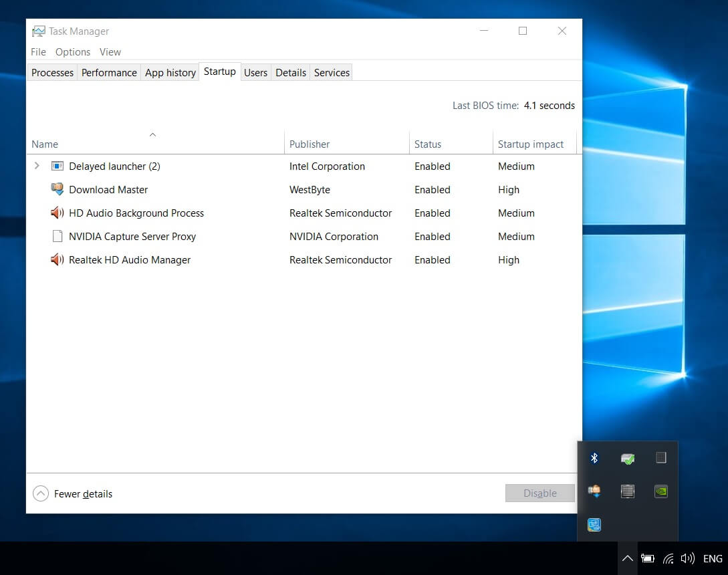Open the battery power status icon
The height and width of the screenshot is (575, 728).
point(647,558)
